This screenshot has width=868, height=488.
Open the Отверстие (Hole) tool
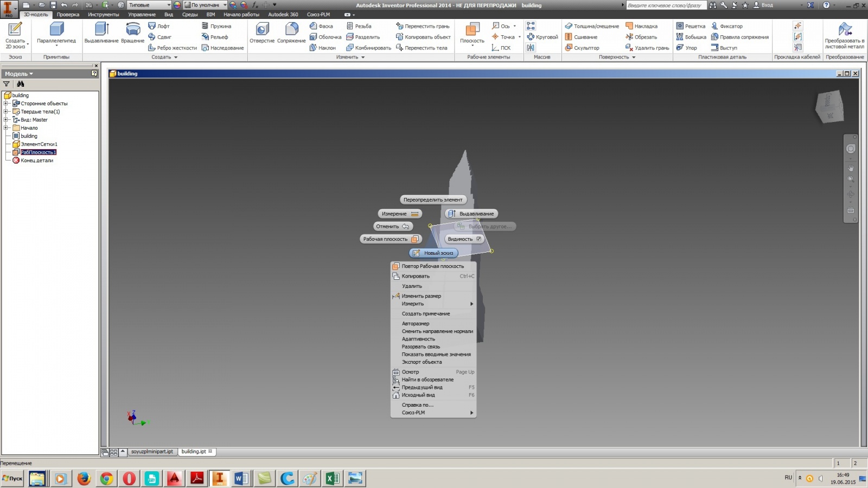(262, 34)
